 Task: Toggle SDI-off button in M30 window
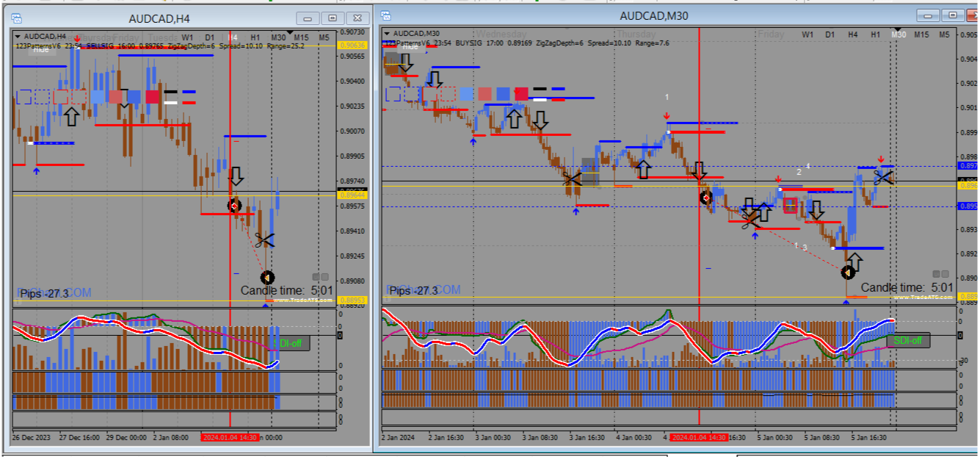(908, 340)
